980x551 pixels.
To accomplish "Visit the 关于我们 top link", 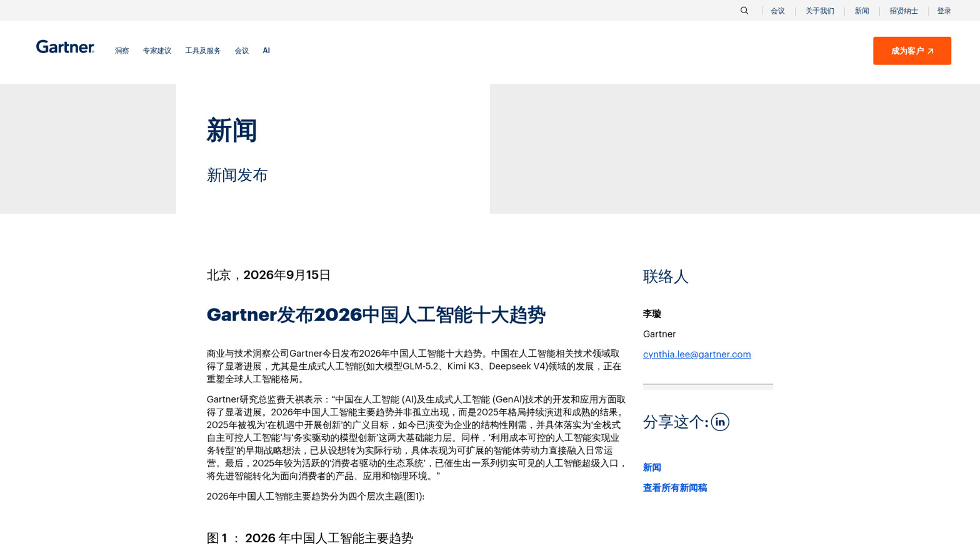I will coord(819,11).
